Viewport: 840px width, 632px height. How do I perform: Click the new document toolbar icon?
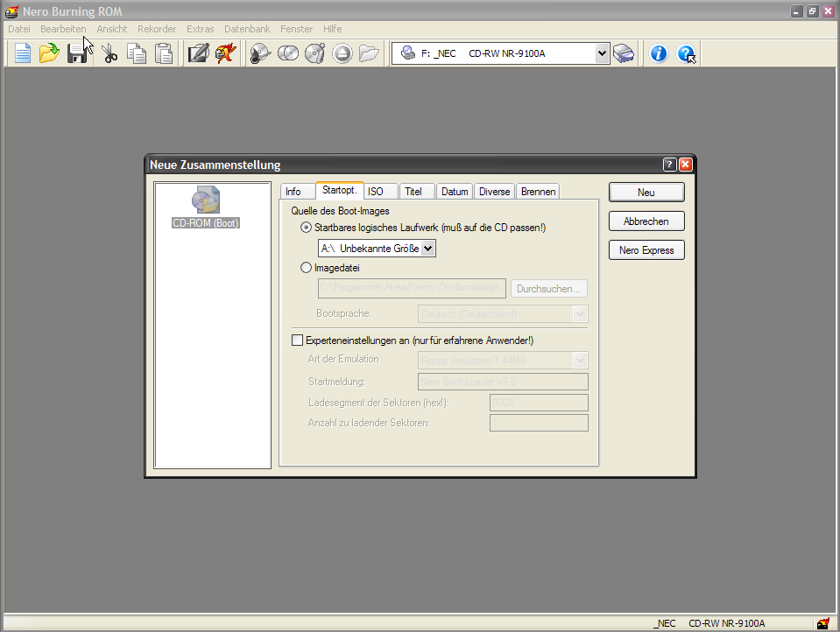[x=23, y=53]
